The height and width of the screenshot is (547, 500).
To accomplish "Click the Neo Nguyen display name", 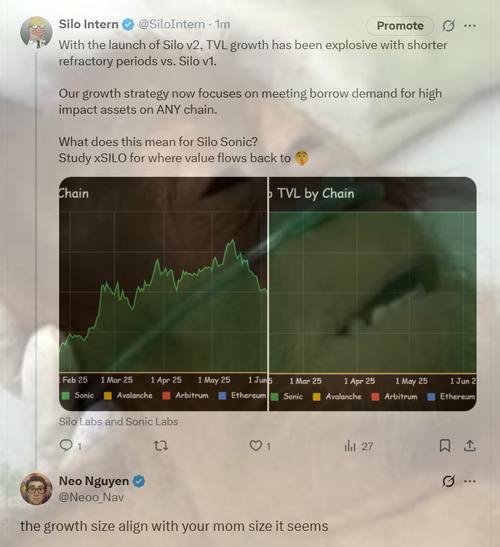I will [94, 481].
